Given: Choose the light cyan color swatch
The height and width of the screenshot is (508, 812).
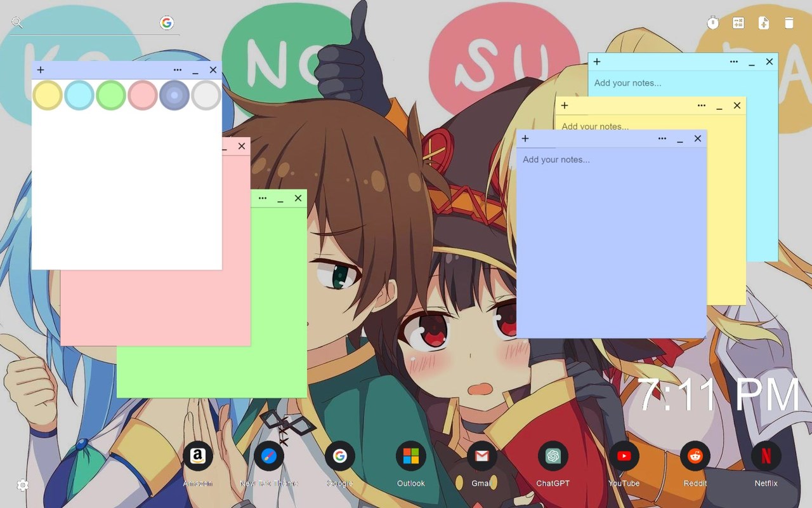Looking at the screenshot, I should [79, 95].
